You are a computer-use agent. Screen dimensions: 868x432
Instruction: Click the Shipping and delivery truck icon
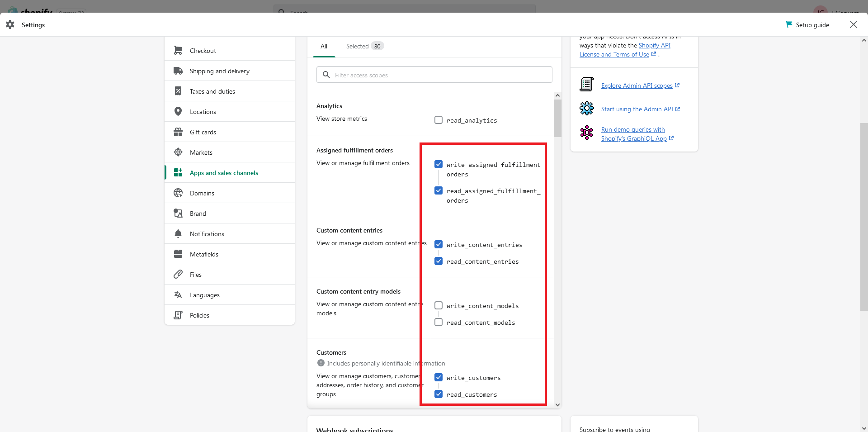click(178, 71)
